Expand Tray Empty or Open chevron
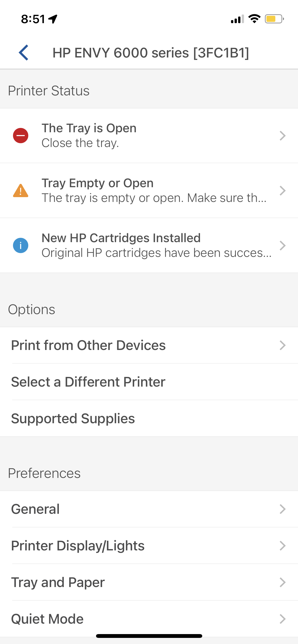This screenshot has height=644, width=298. (282, 191)
